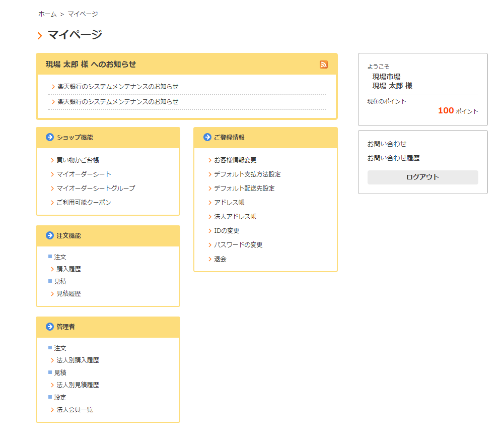Click the ご登録情報 arrow icon

[x=207, y=137]
